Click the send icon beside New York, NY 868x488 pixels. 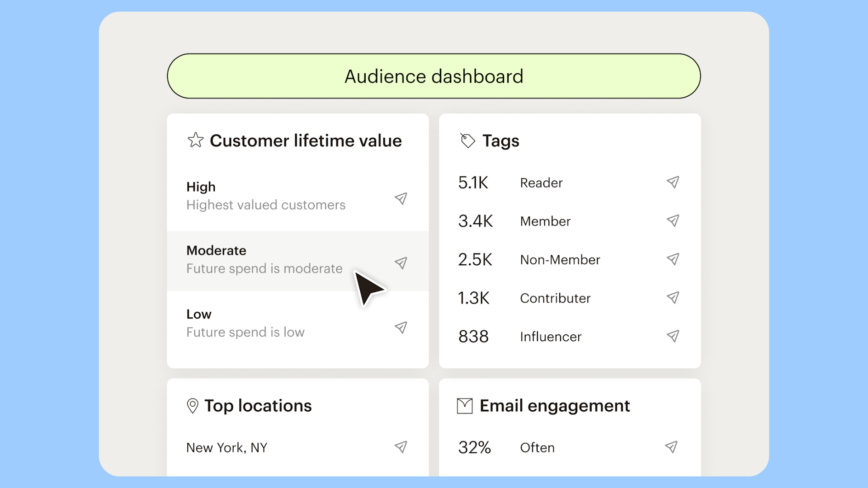[401, 447]
